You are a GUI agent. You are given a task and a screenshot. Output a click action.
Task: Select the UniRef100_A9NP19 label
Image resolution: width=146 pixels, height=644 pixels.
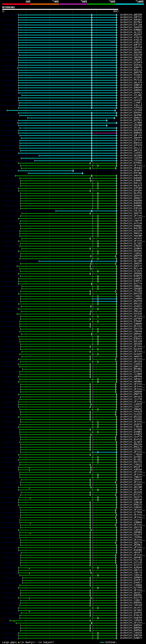click(x=131, y=85)
